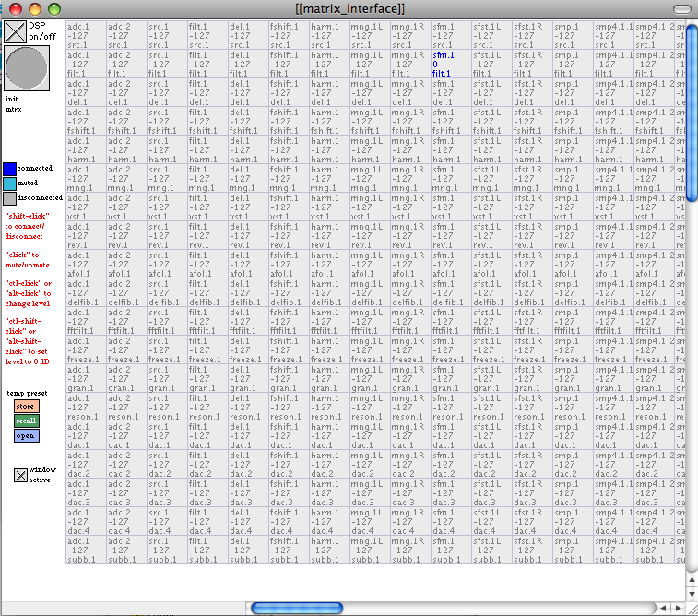Toggle the window active checkbox
This screenshot has width=698, height=616.
coord(20,475)
